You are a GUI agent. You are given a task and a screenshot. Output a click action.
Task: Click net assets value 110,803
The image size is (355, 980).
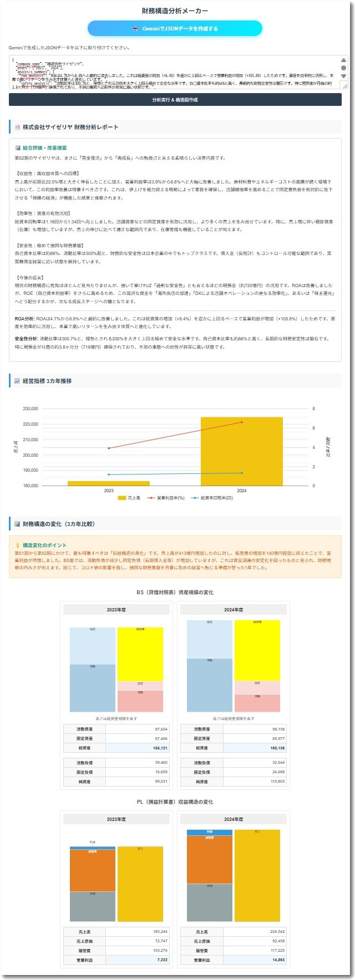coord(277,781)
